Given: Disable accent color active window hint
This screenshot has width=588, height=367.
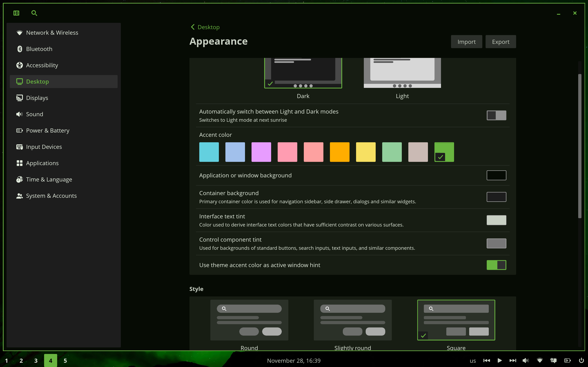Looking at the screenshot, I should pos(496,265).
